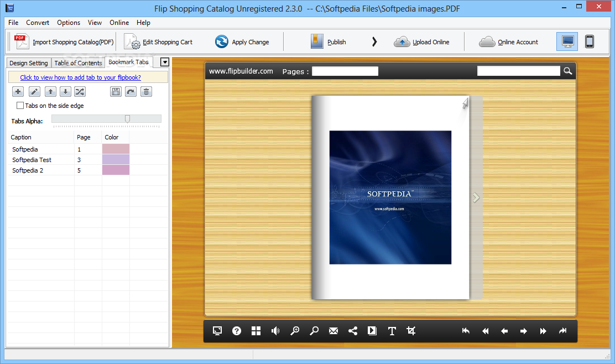615x364 pixels.
Task: Select the 'Softpedia 2' caption row
Action: (x=28, y=170)
